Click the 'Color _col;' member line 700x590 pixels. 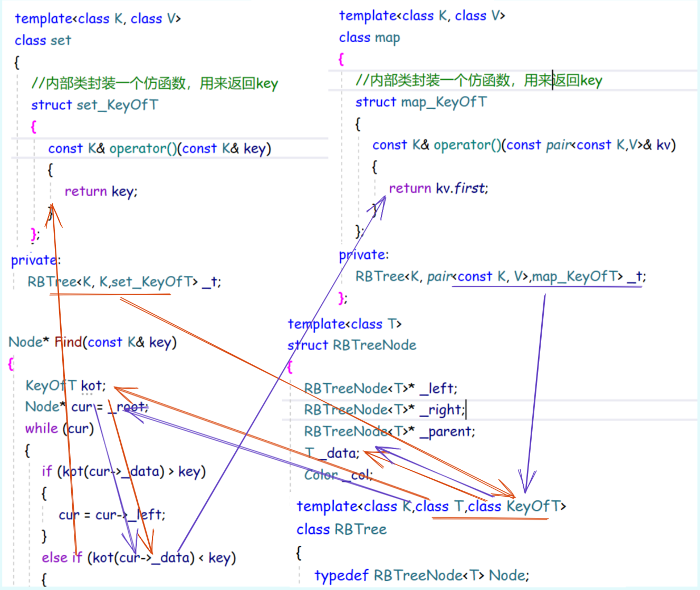(338, 475)
